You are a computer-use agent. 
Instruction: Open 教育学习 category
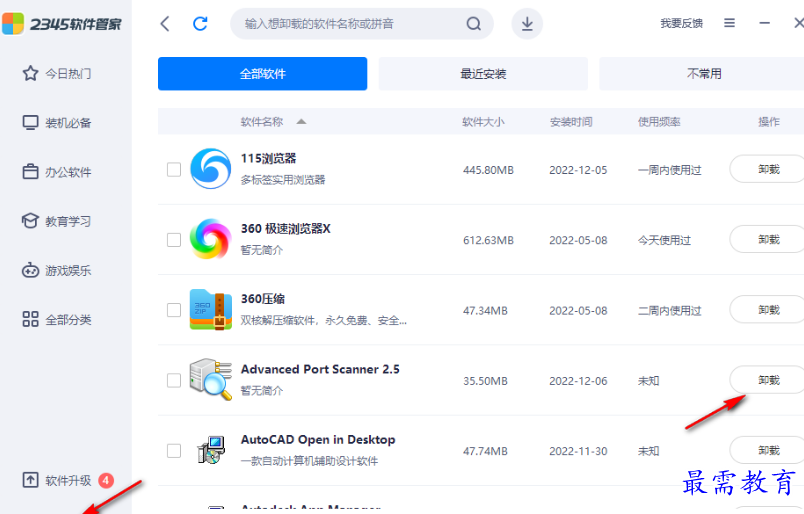(57, 221)
